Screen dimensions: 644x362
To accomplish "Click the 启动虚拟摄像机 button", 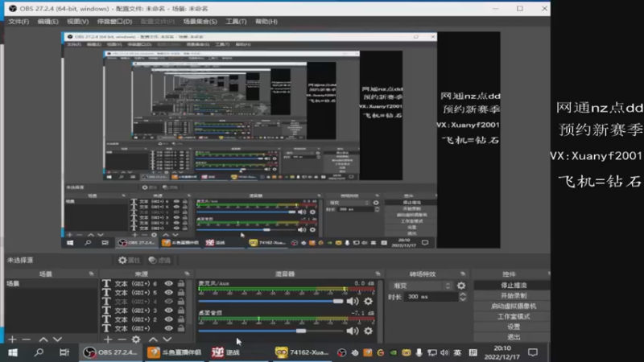I will pyautogui.click(x=513, y=306).
